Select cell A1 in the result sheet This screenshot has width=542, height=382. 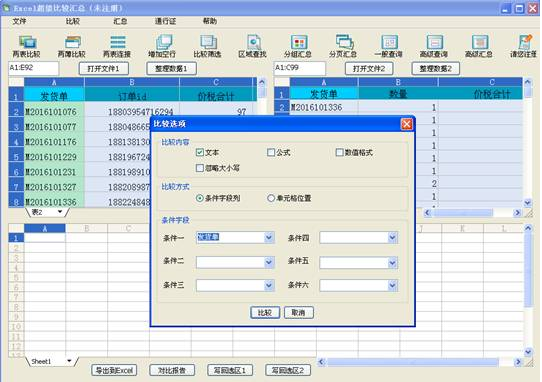pos(45,238)
